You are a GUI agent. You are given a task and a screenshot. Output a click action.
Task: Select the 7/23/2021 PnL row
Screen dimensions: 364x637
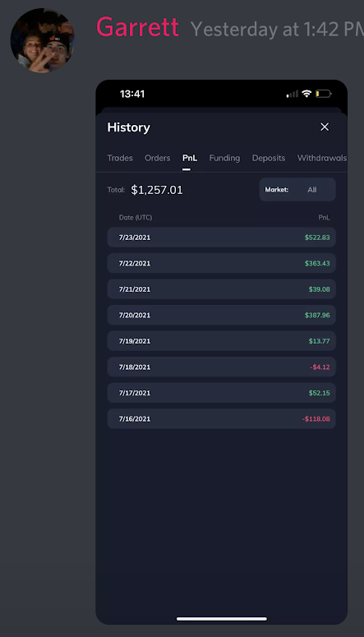(x=221, y=238)
